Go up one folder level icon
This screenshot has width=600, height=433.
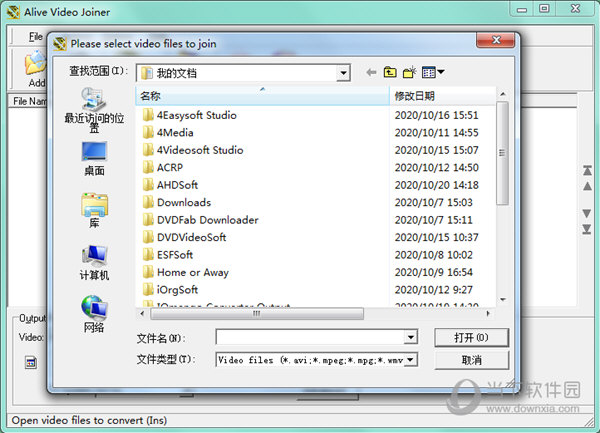tap(390, 72)
